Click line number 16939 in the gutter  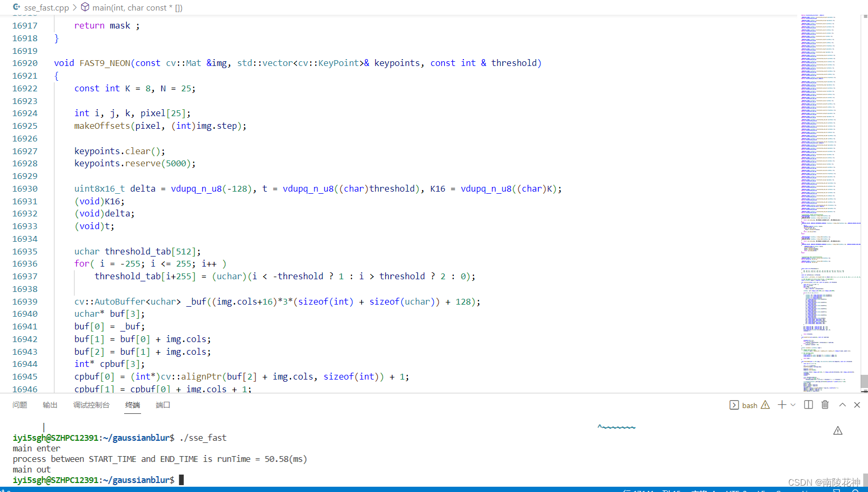(25, 301)
